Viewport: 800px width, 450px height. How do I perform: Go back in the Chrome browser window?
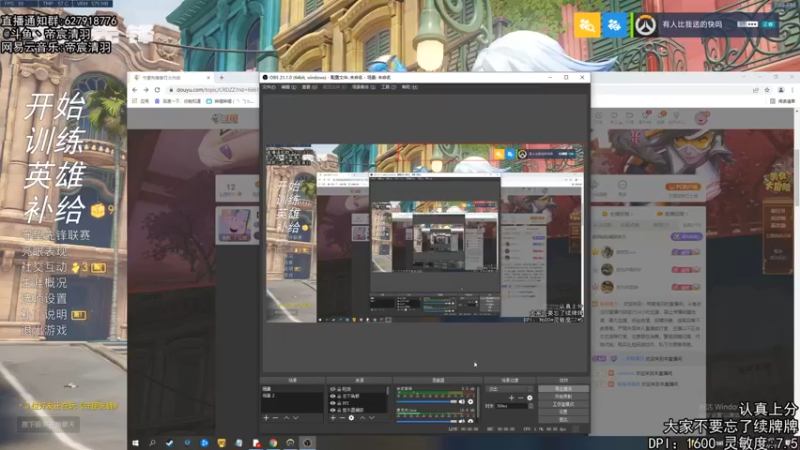pyautogui.click(x=135, y=90)
